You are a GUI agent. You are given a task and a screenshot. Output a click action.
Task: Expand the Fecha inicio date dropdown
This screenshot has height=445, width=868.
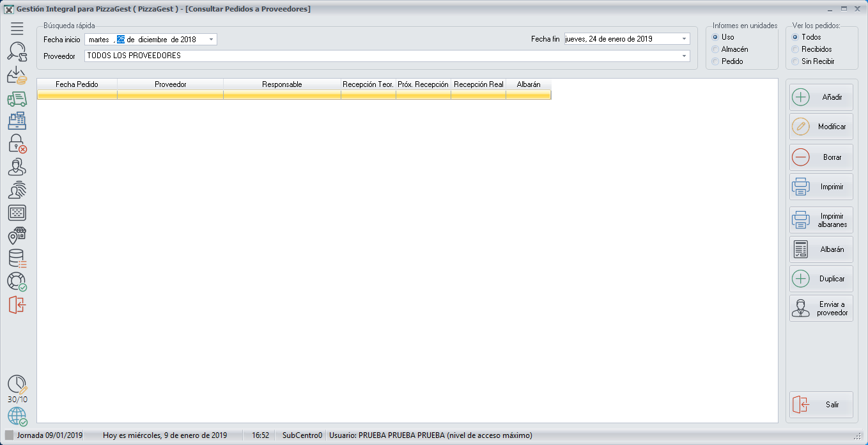(x=211, y=40)
